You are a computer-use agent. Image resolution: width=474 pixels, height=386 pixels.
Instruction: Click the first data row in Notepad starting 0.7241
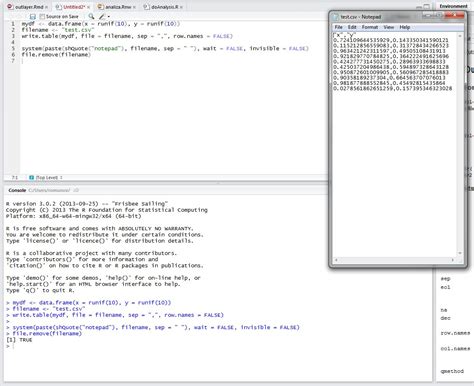(391, 40)
